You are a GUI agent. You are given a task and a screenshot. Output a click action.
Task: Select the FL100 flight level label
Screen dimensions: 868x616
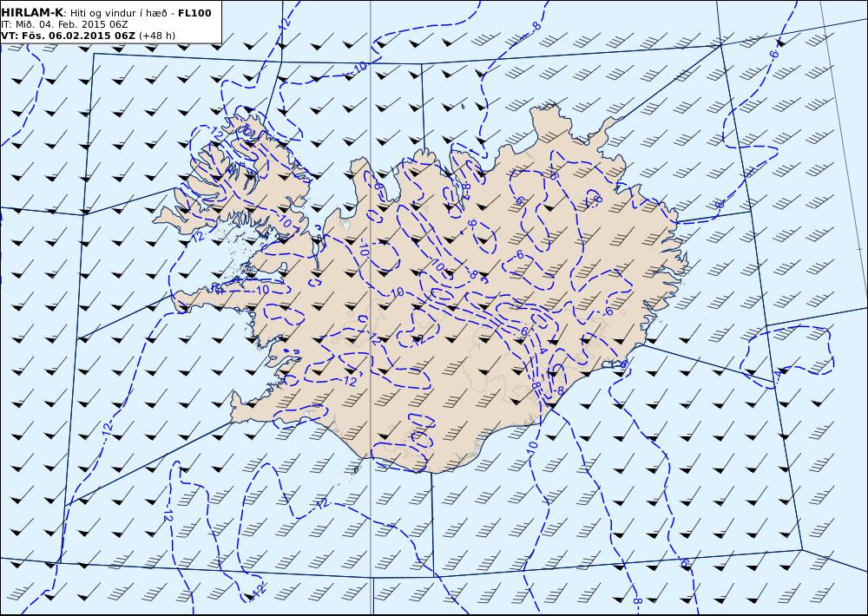(x=194, y=13)
